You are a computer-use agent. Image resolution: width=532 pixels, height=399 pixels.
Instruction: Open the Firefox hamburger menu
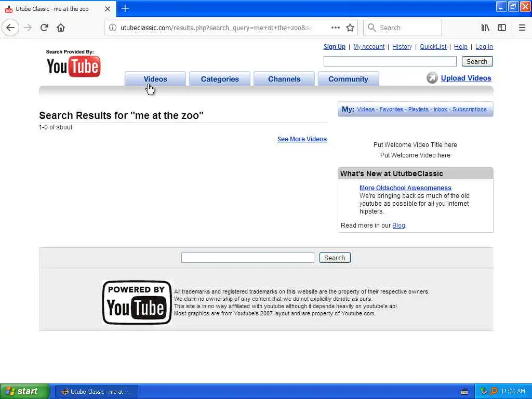coord(522,28)
